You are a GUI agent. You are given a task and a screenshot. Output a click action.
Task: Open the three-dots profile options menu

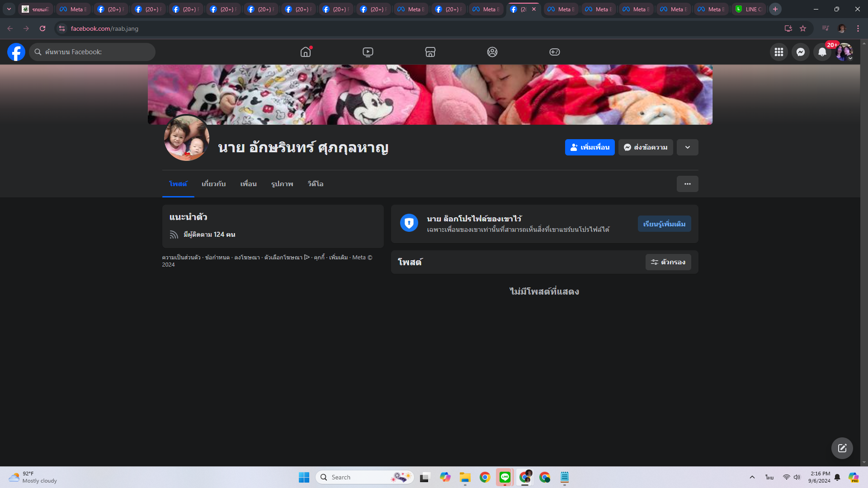coord(687,184)
